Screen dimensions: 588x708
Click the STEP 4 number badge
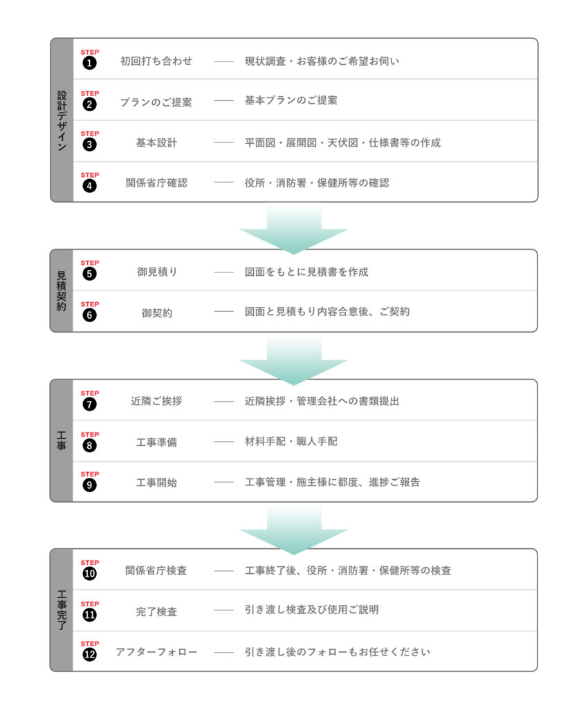click(89, 185)
